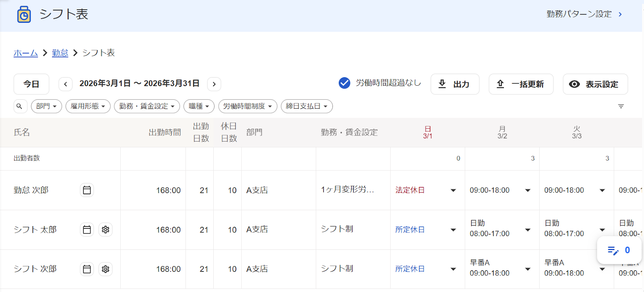Click the filter lines icon at right

pyautogui.click(x=621, y=106)
